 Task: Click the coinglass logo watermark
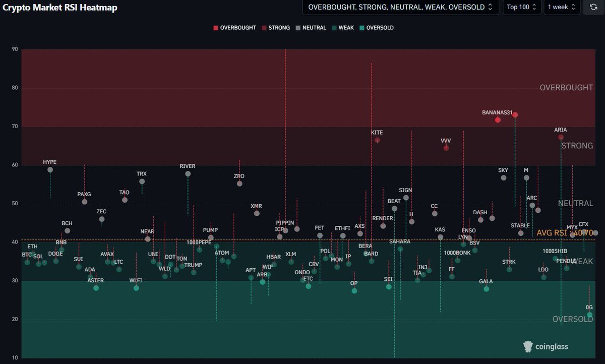pyautogui.click(x=545, y=346)
